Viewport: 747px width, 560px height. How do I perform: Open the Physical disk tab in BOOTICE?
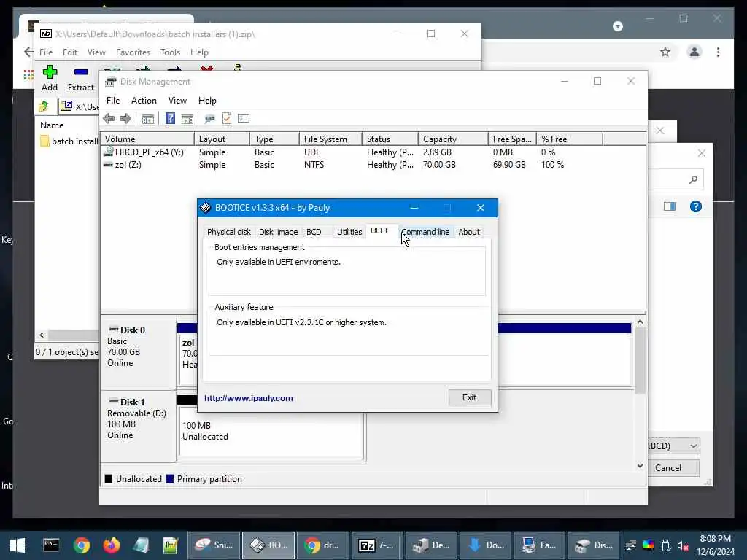(228, 232)
